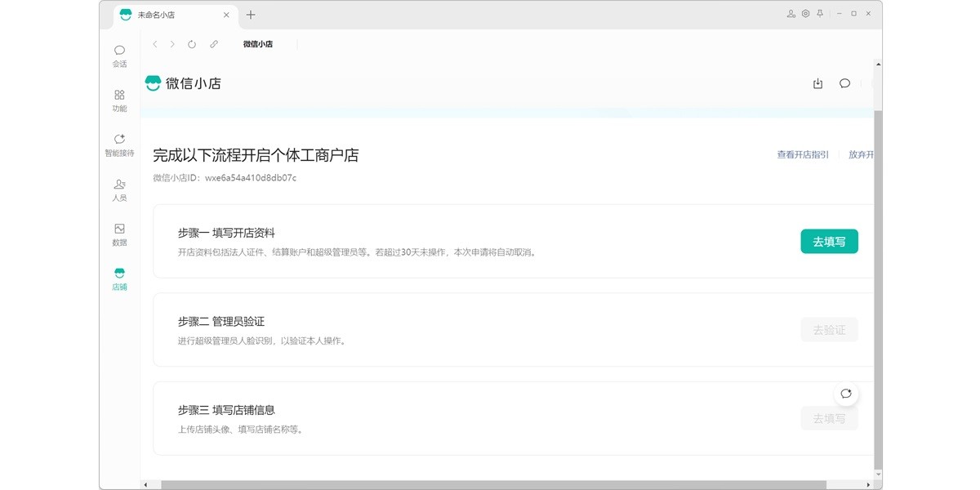The width and height of the screenshot is (980, 490).
Task: Click the download/export icon on the store page
Action: click(x=817, y=83)
